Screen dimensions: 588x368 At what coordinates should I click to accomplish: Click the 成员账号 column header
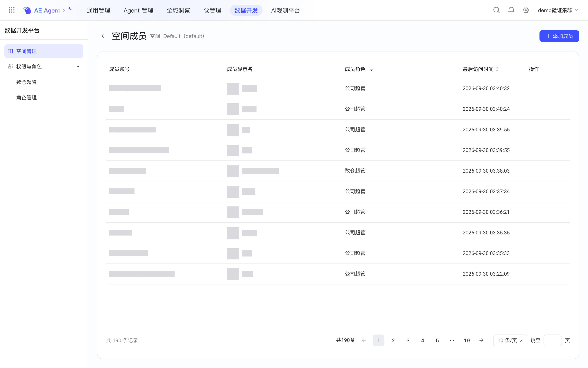119,69
